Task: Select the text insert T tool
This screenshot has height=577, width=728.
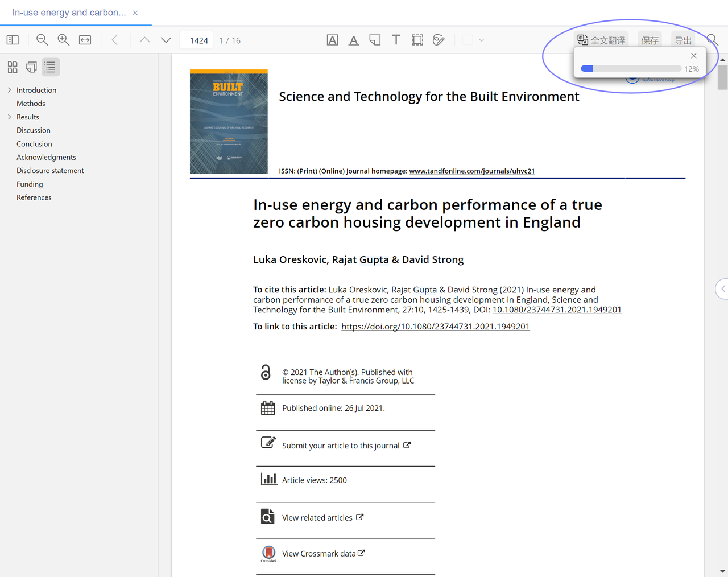Action: point(396,40)
